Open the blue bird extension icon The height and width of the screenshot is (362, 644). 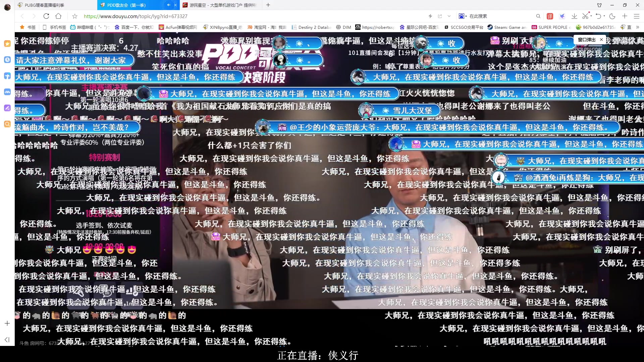point(562,16)
